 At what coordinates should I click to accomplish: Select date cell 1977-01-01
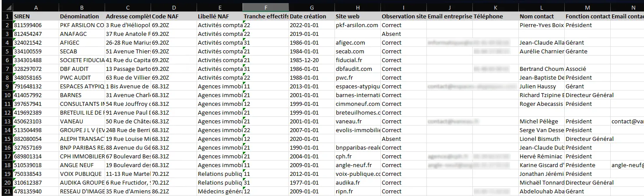pos(312,182)
